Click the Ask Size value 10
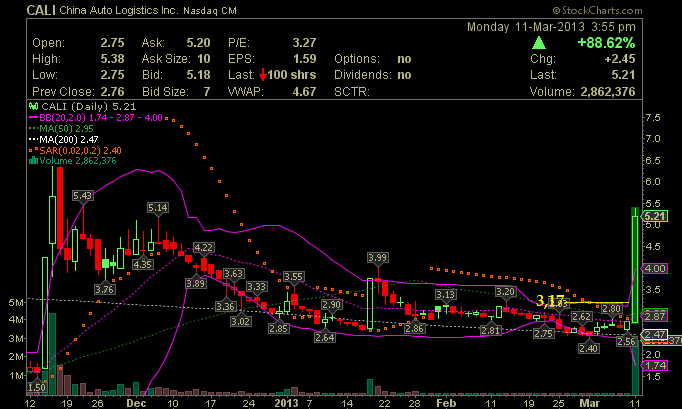 point(204,59)
